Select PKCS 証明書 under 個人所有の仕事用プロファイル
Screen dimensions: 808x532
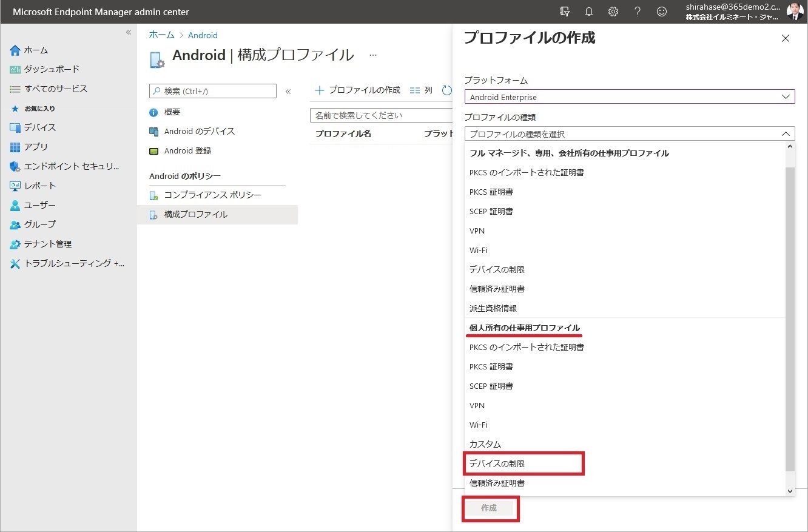[x=625, y=366]
